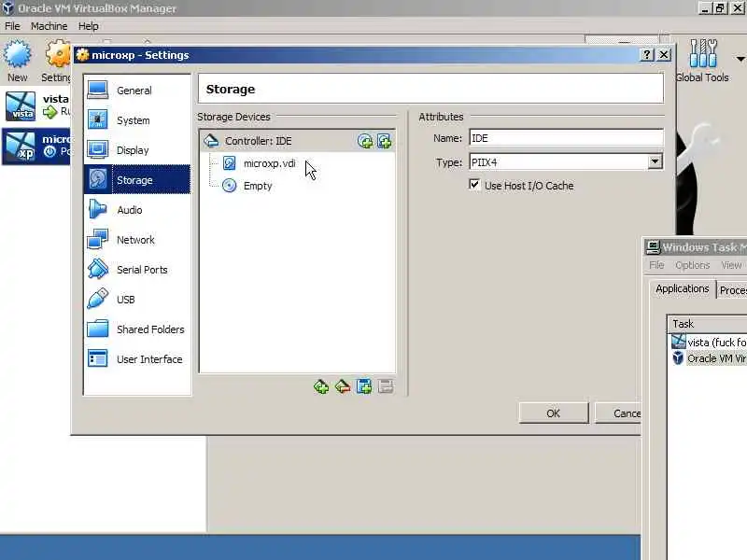Screen dimensions: 747x560
Task: Click the remove selected controller icon
Action: (343, 386)
